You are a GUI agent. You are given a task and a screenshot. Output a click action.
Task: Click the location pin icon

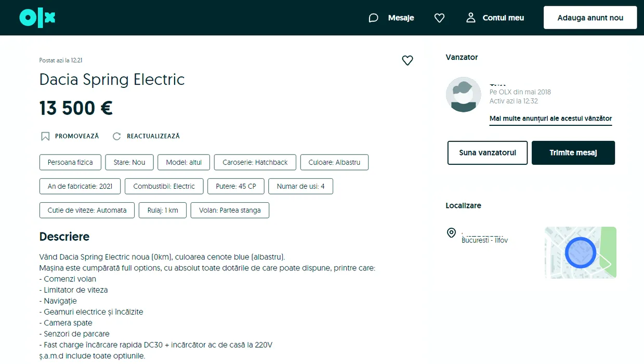pos(451,232)
